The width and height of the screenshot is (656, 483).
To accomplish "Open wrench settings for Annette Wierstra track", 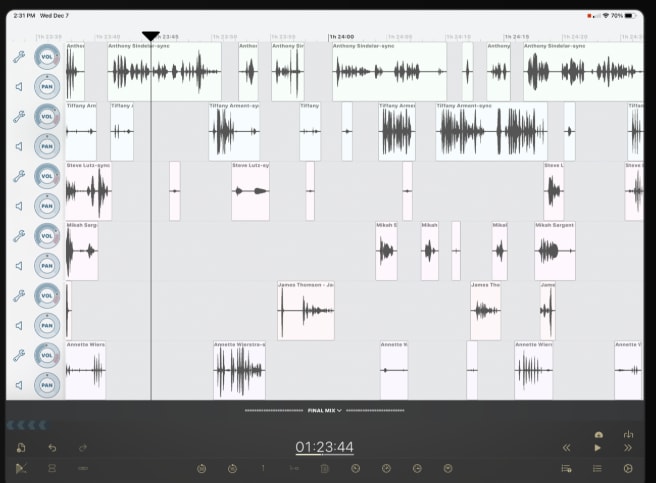I will tap(19, 355).
